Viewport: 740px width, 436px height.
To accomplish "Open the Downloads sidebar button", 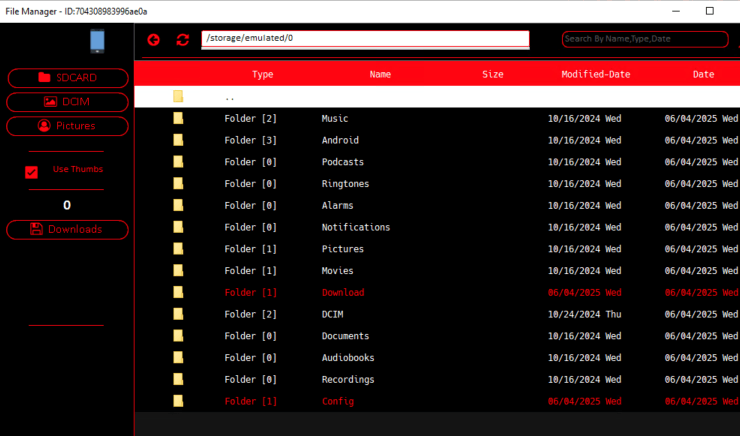I will [67, 229].
